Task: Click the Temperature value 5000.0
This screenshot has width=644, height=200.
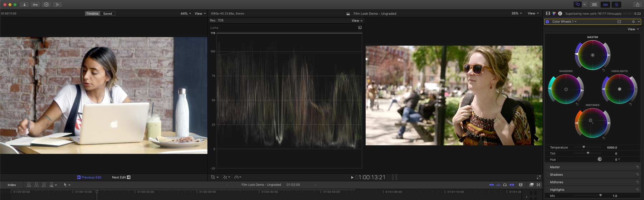Action: click(x=612, y=147)
